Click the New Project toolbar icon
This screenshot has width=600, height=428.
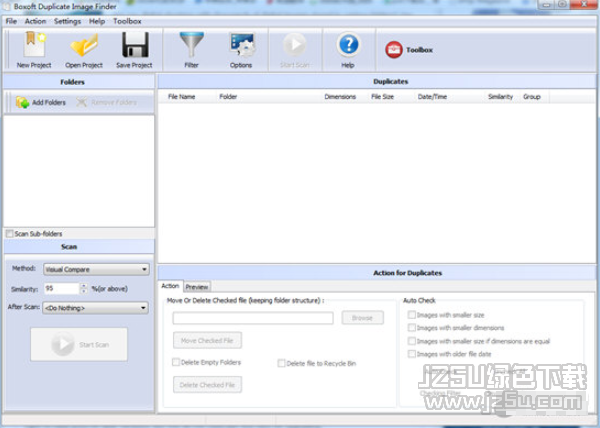click(x=35, y=44)
